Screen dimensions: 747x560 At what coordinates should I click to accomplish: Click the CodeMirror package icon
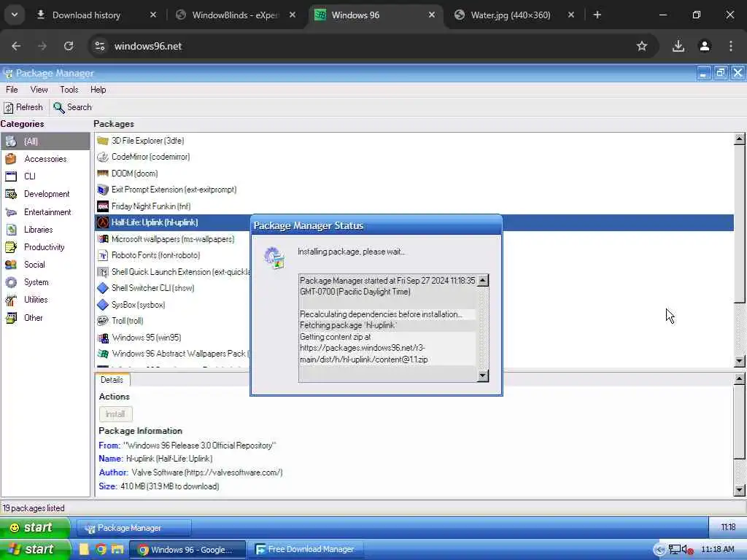coord(102,157)
